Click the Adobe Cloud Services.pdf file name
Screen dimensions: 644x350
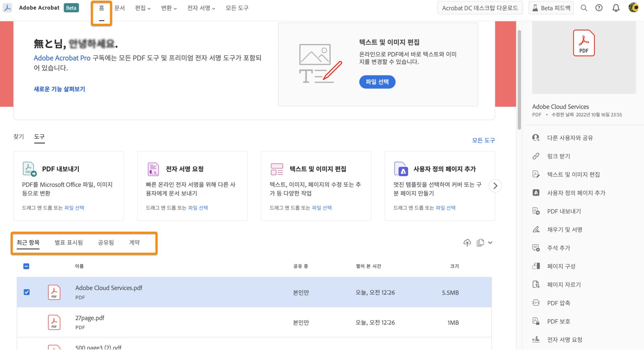pyautogui.click(x=109, y=288)
